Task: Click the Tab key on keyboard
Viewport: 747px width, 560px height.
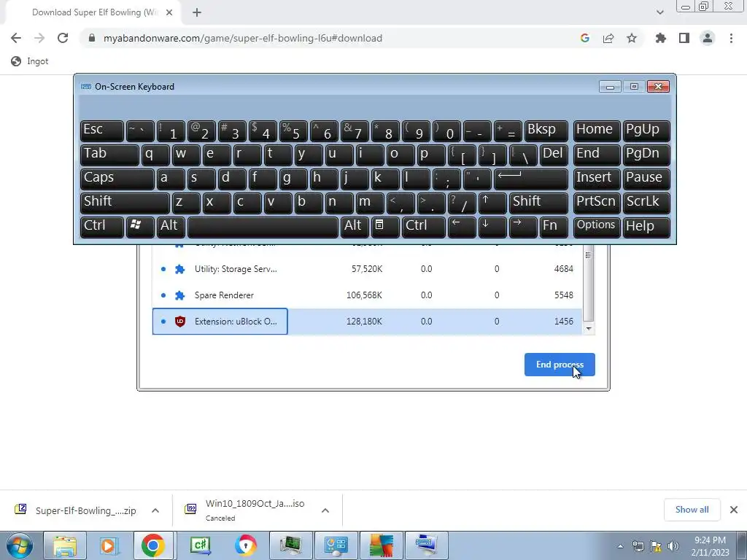Action: point(109,155)
